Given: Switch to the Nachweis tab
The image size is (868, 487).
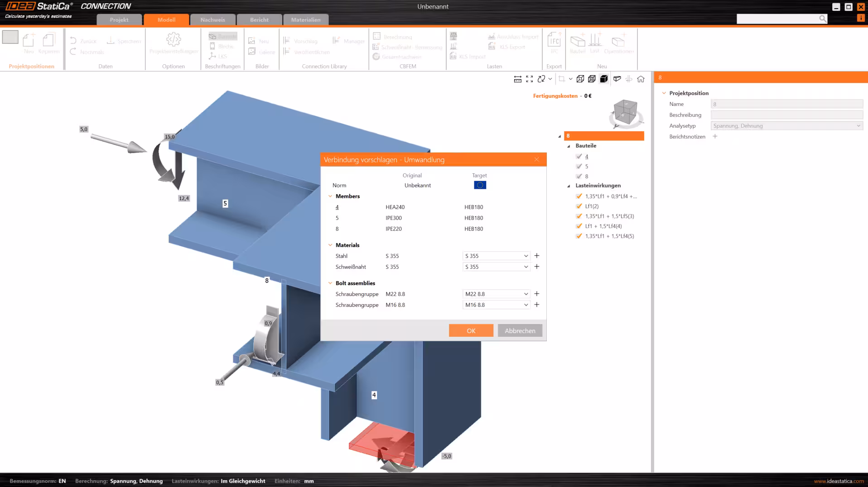Looking at the screenshot, I should [212, 20].
